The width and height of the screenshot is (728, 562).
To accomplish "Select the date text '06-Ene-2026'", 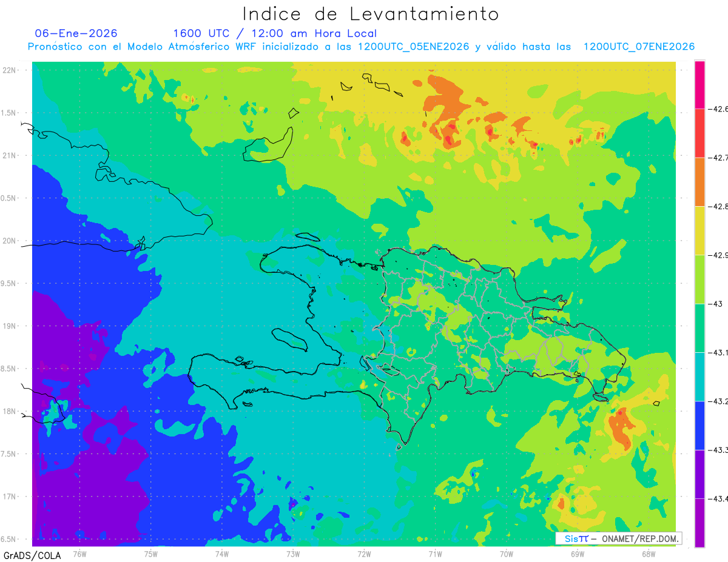I will coord(76,33).
